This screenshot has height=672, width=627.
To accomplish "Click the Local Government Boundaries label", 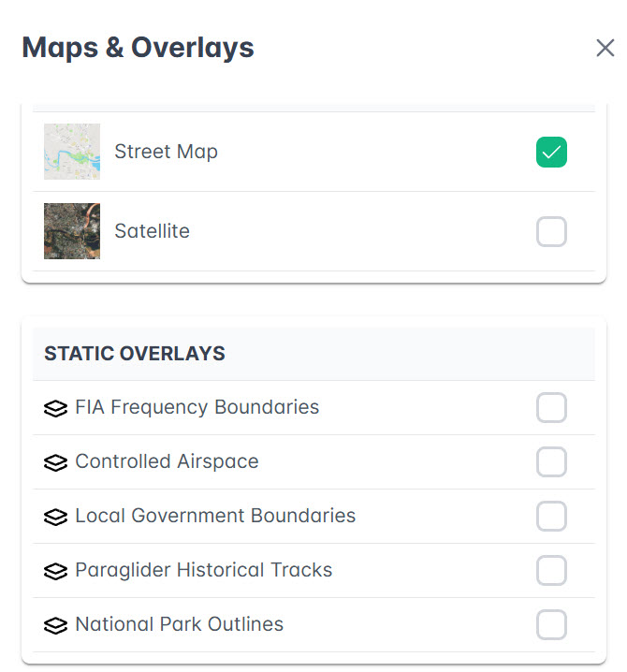I will 215,516.
